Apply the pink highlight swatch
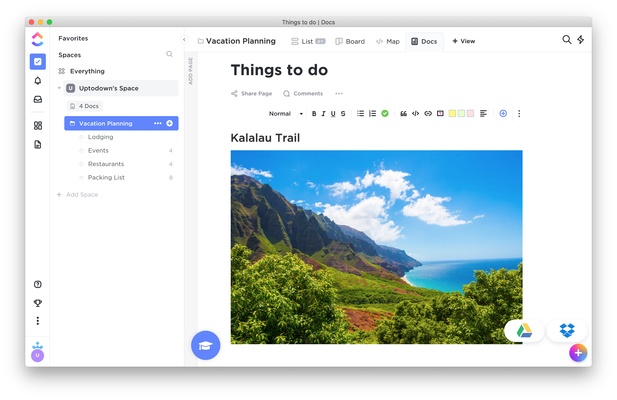 (x=470, y=114)
